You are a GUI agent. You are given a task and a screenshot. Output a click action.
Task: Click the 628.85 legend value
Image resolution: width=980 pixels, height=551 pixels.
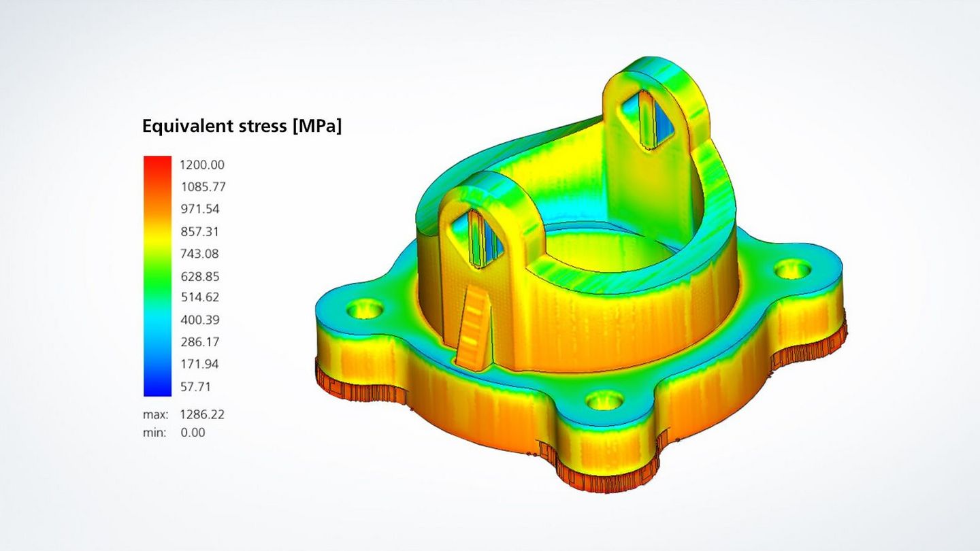click(x=199, y=276)
